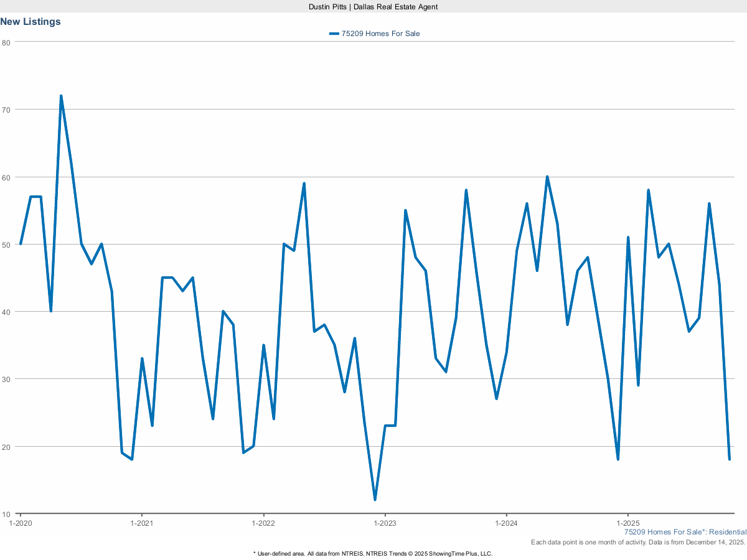Click the lowest data point near 12
This screenshot has height=560, width=747.
pos(375,500)
